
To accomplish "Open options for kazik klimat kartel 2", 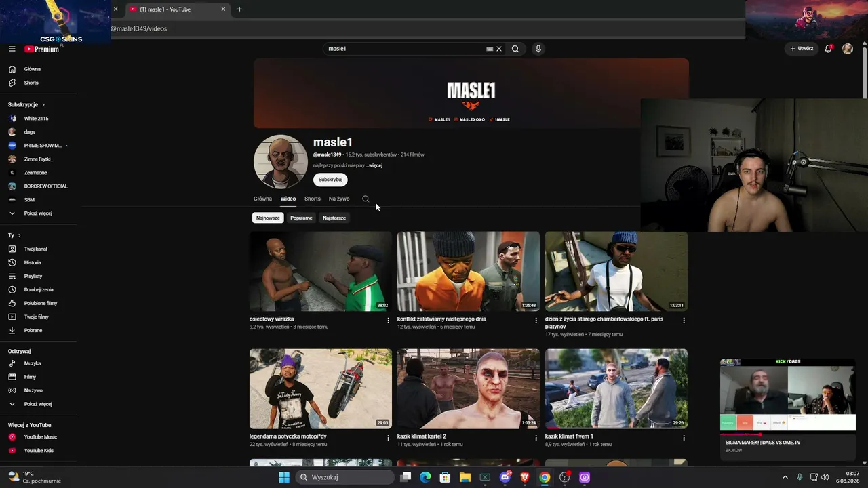I will (x=536, y=438).
